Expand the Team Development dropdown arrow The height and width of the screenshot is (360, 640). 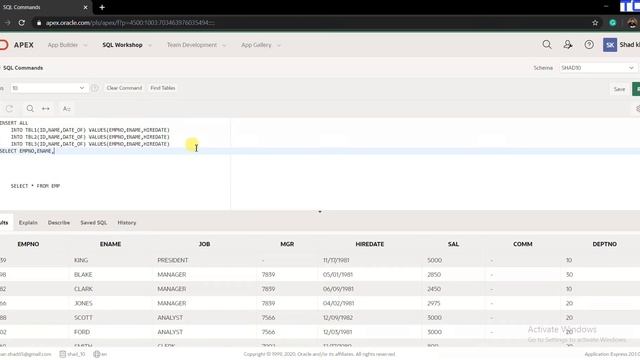224,45
